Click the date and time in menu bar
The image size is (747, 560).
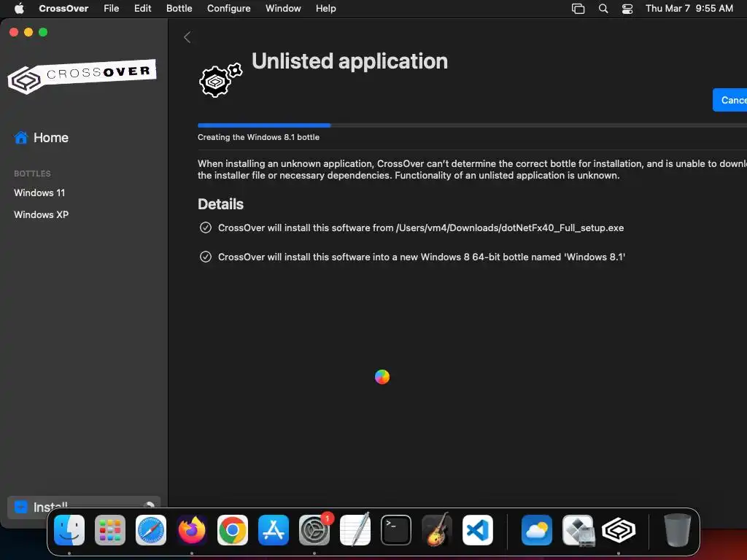point(689,8)
